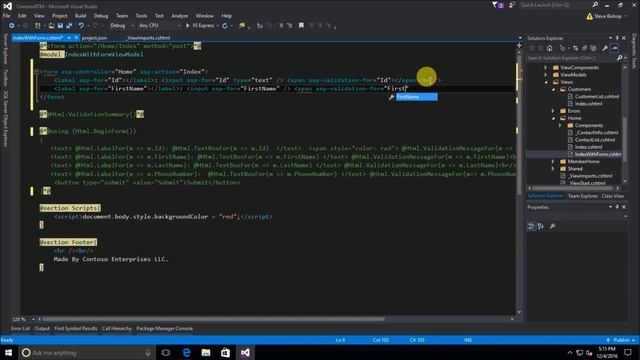Click the Open File folder icon

point(51,26)
